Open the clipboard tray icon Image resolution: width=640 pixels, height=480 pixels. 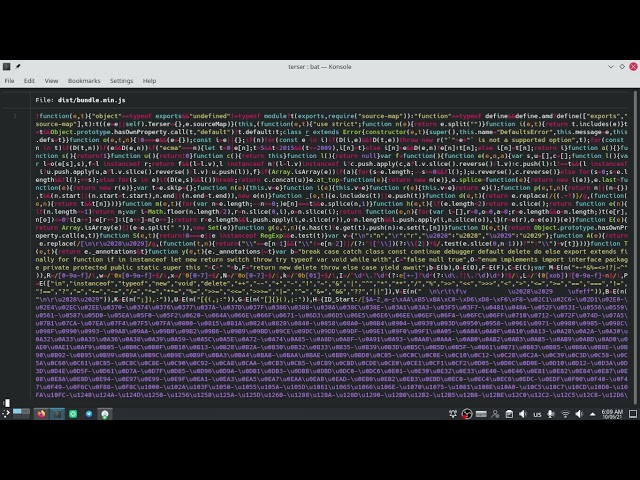tap(509, 414)
